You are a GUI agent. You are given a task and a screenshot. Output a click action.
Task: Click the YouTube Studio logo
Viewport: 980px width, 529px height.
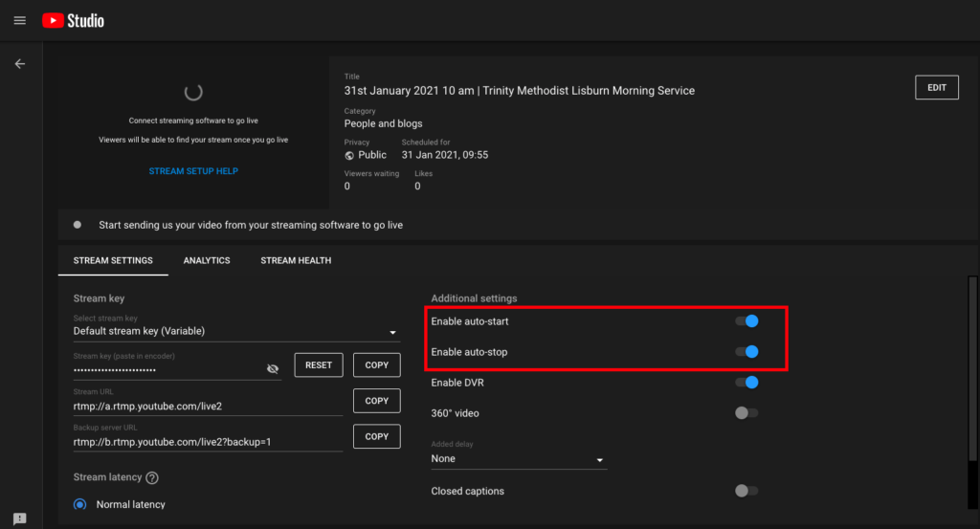73,21
